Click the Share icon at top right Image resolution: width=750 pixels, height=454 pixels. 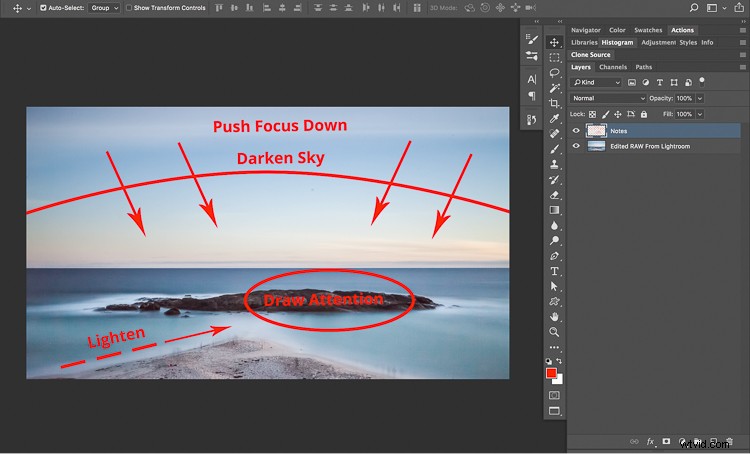(x=739, y=8)
